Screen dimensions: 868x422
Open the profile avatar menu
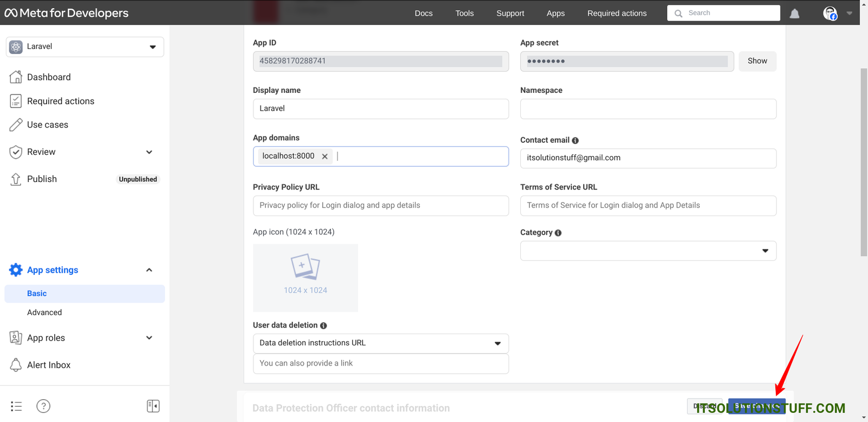pyautogui.click(x=830, y=14)
